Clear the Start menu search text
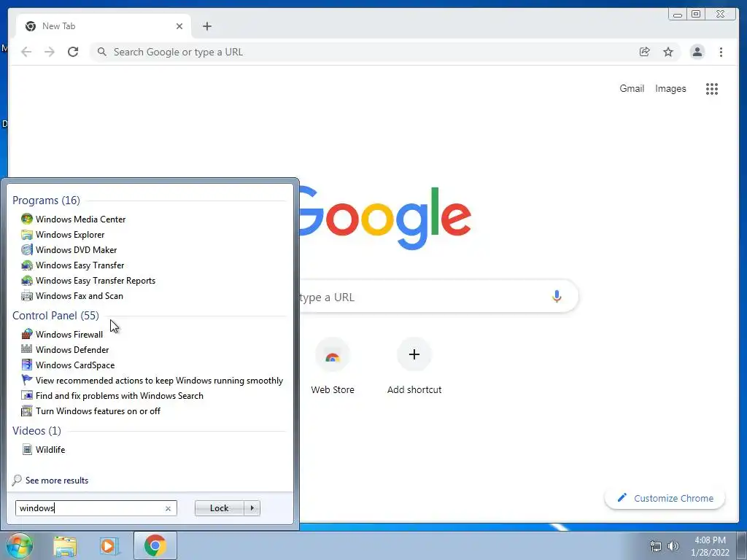This screenshot has width=747, height=560. [169, 508]
